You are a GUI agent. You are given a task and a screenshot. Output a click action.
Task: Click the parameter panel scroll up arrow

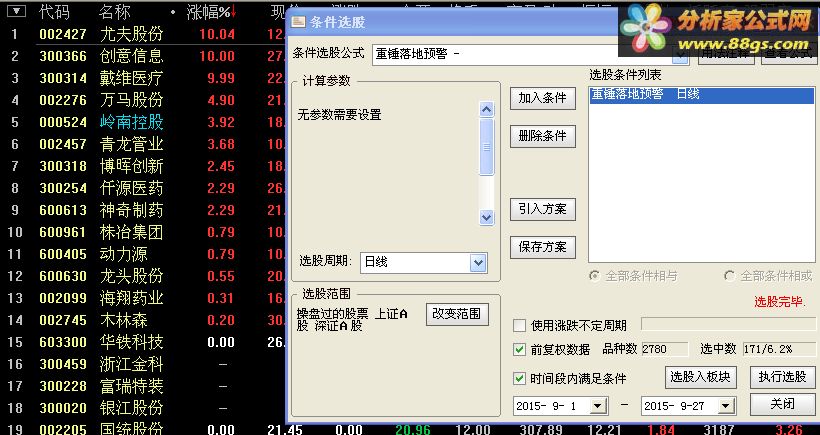tap(486, 109)
